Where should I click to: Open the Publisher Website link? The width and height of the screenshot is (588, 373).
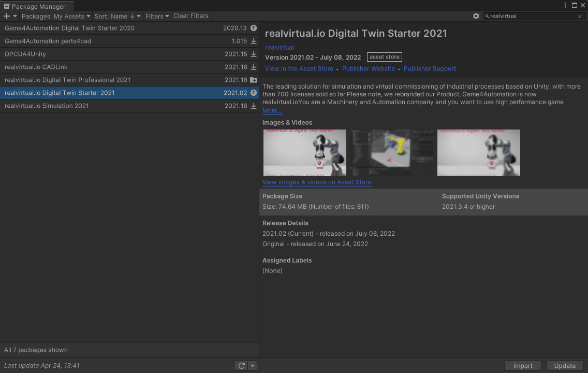pos(368,69)
